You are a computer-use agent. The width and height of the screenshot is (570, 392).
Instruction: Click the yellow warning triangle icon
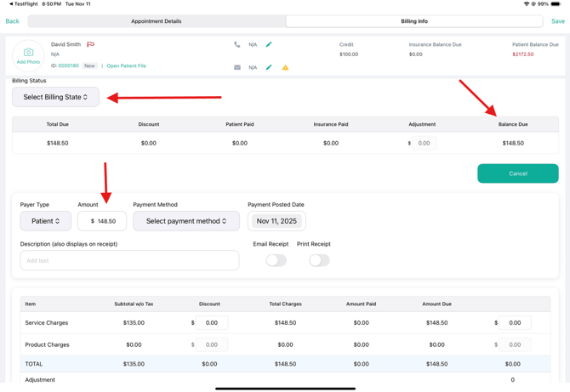pos(285,67)
